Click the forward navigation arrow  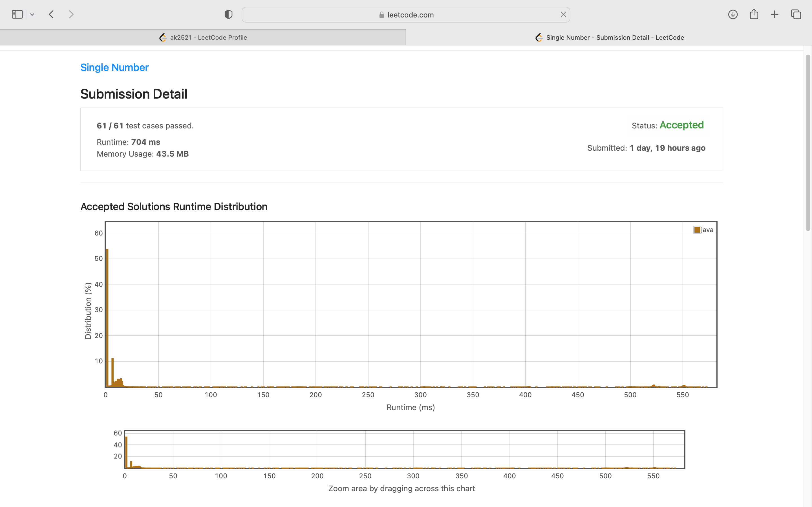71,14
